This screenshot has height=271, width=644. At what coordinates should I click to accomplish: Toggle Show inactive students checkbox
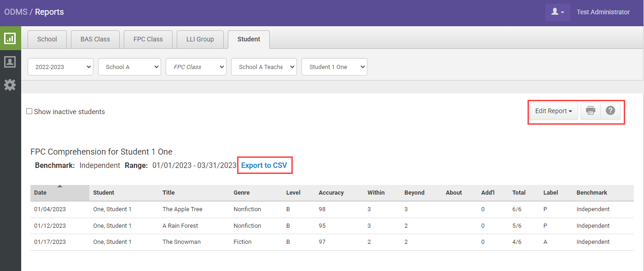(29, 111)
